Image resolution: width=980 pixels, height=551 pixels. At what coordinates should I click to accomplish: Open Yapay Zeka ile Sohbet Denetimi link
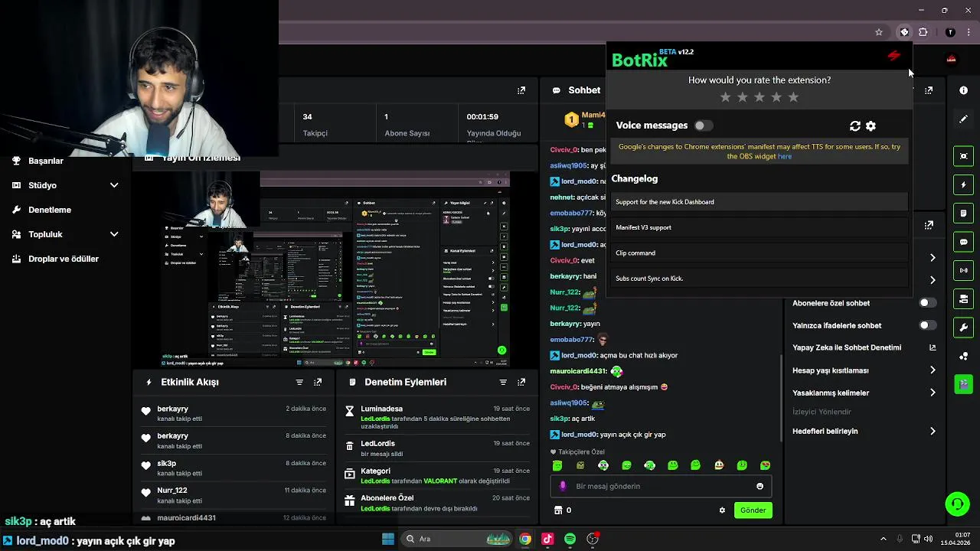click(864, 347)
